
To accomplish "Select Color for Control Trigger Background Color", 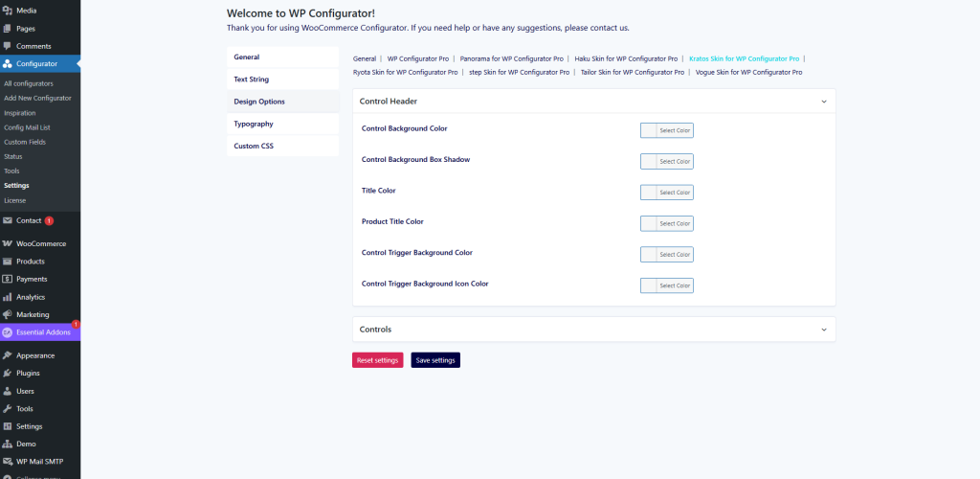I will [667, 255].
